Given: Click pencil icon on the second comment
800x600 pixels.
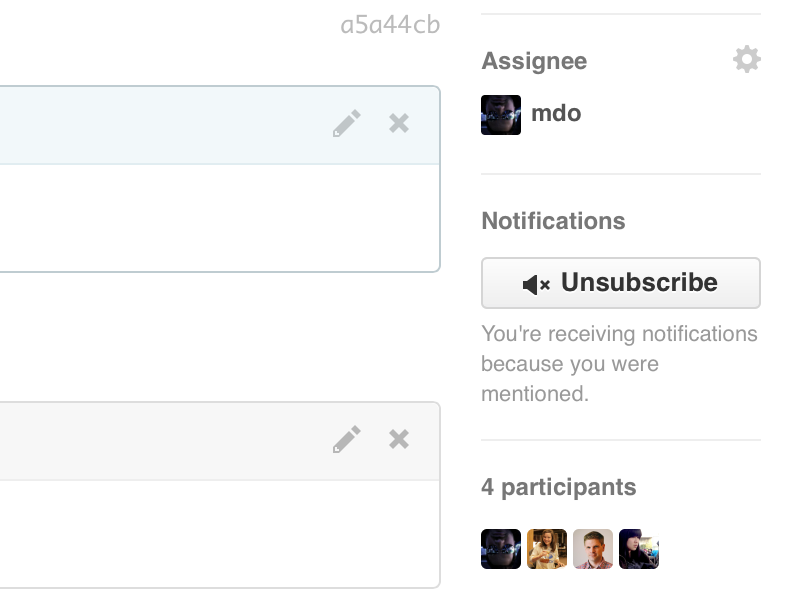Looking at the screenshot, I should pos(347,440).
